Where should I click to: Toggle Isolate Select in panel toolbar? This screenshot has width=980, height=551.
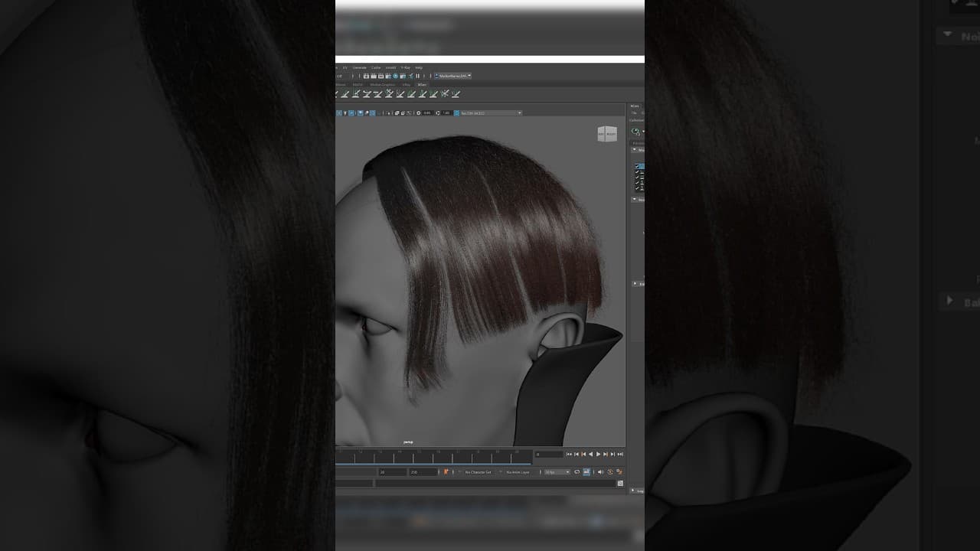390,113
